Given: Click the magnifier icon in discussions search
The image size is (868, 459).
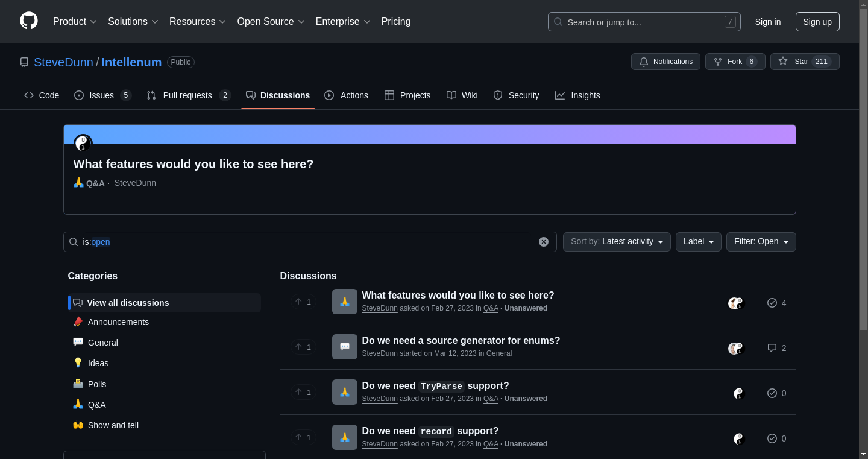Looking at the screenshot, I should tap(74, 242).
